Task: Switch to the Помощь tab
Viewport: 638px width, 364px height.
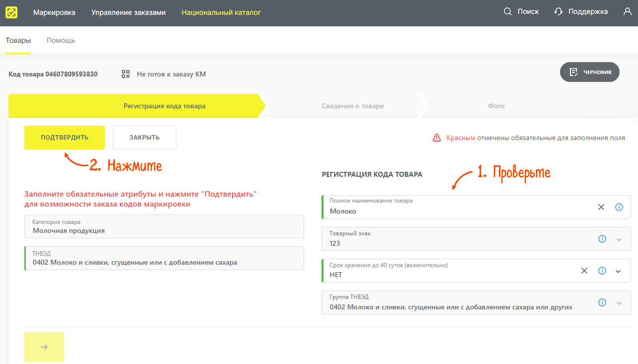Action: tap(61, 40)
